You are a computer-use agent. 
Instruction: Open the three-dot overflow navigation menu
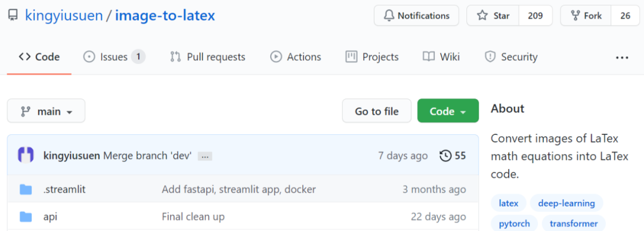(x=622, y=57)
